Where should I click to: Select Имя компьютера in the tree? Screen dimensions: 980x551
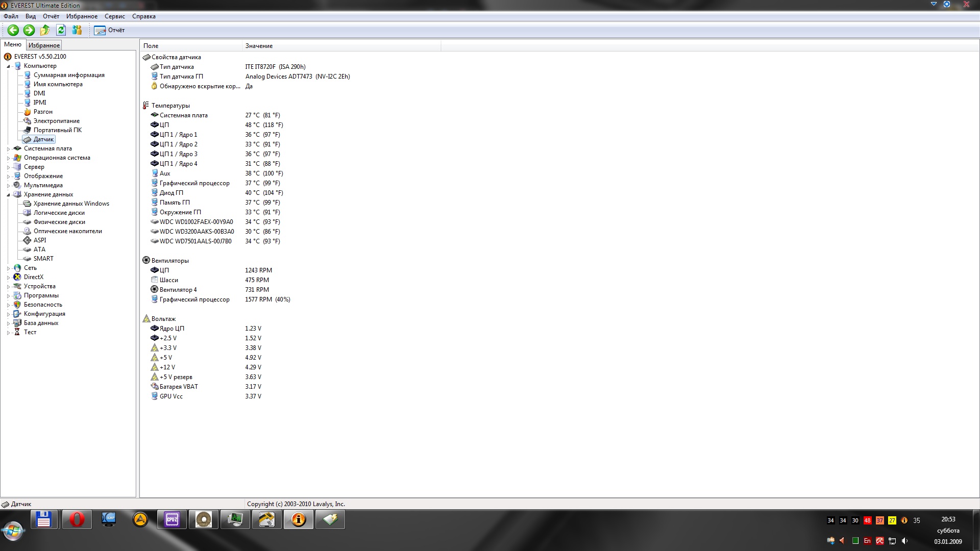pos(58,84)
